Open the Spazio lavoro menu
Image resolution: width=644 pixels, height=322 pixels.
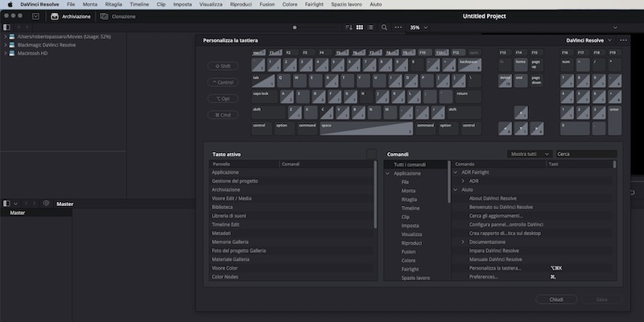coord(347,5)
